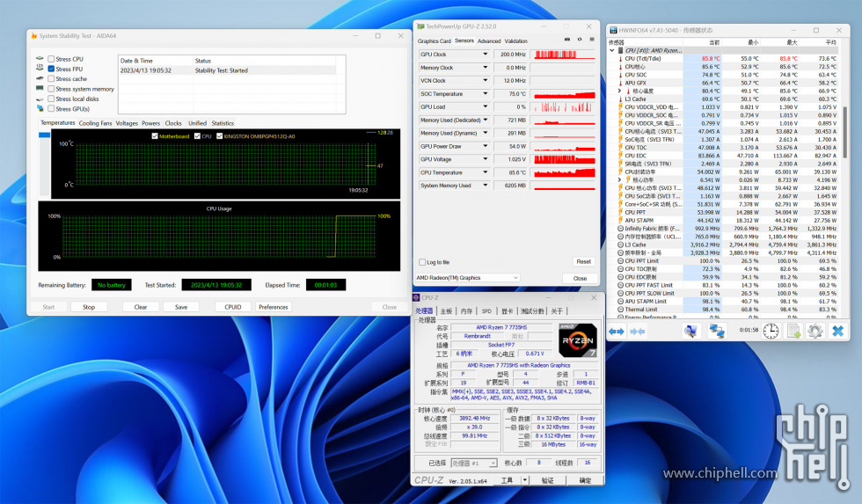Click the AIDA64 flame title icon
Screen dimensions: 862x504
click(34, 36)
